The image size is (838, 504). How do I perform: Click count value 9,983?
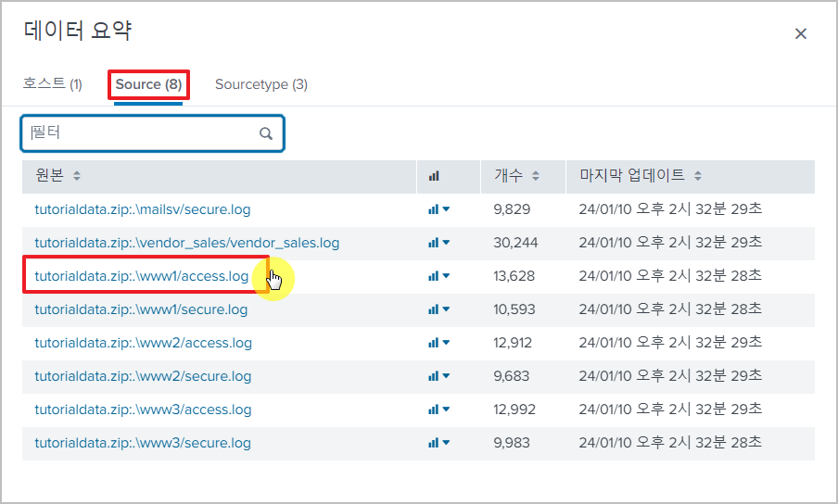pyautogui.click(x=512, y=443)
